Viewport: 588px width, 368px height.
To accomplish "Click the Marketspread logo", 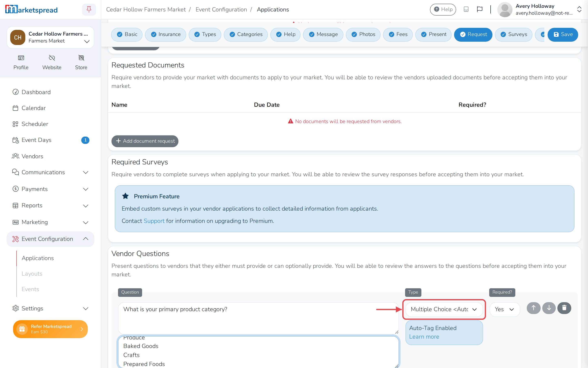I will coord(31,9).
